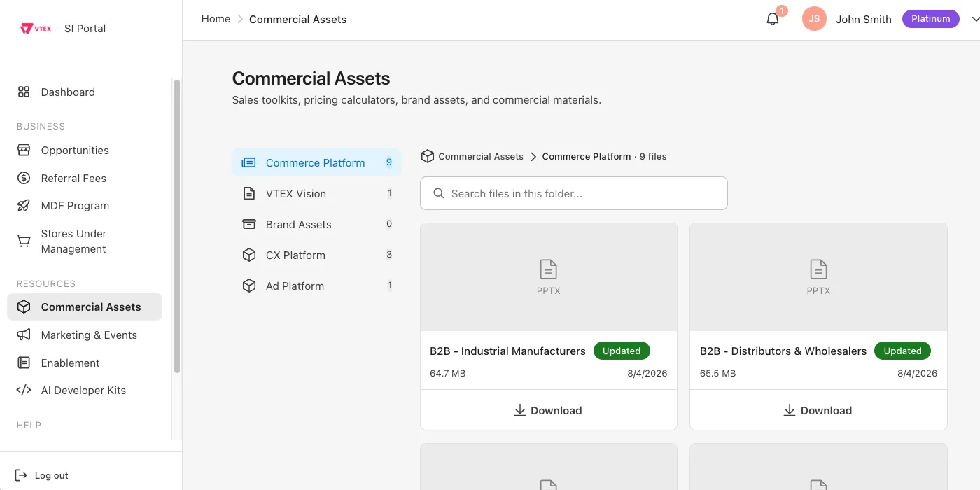Open notifications bell
Image resolution: width=980 pixels, height=490 pixels.
(773, 19)
